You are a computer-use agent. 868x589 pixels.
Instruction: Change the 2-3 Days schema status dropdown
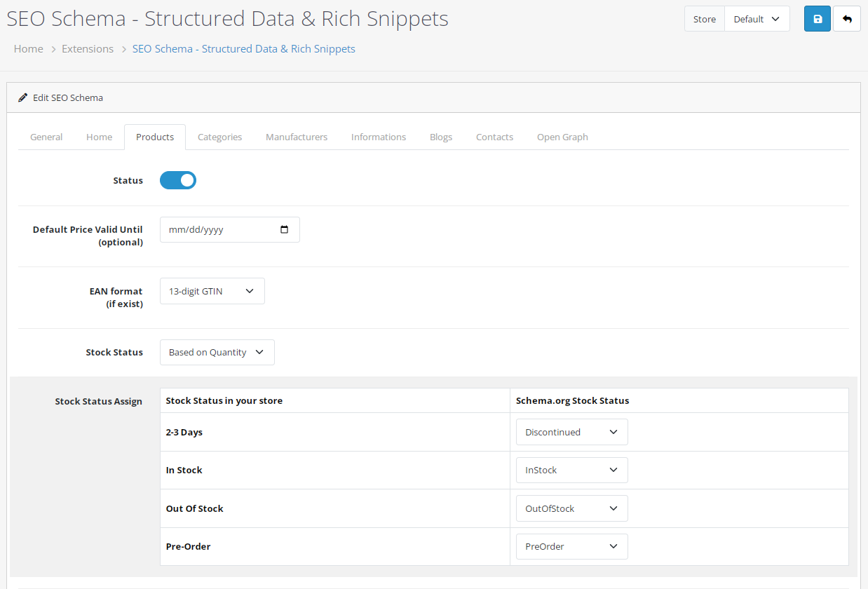point(572,432)
